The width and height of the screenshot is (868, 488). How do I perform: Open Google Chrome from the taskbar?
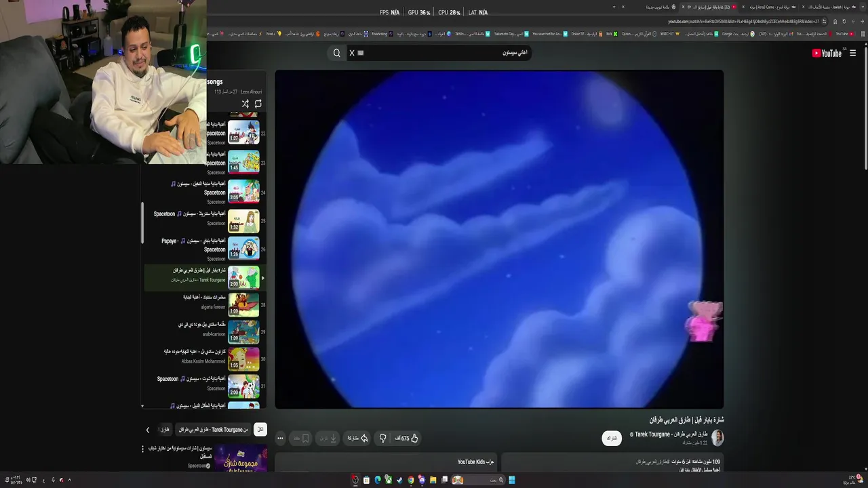coord(410,480)
